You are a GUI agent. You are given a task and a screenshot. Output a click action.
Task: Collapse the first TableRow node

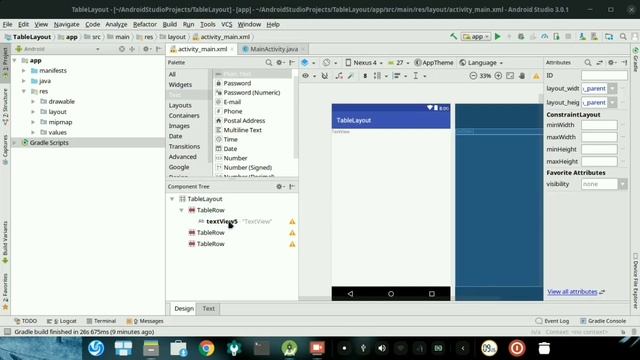[x=181, y=210]
